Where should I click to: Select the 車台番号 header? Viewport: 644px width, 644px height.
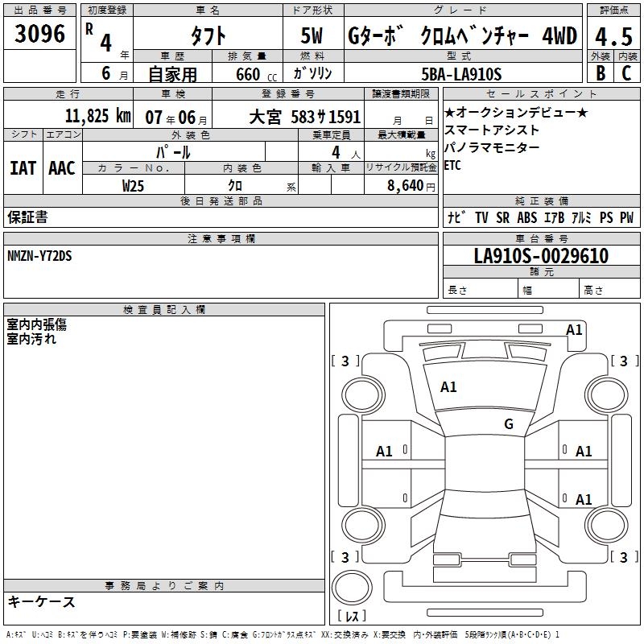pyautogui.click(x=541, y=239)
